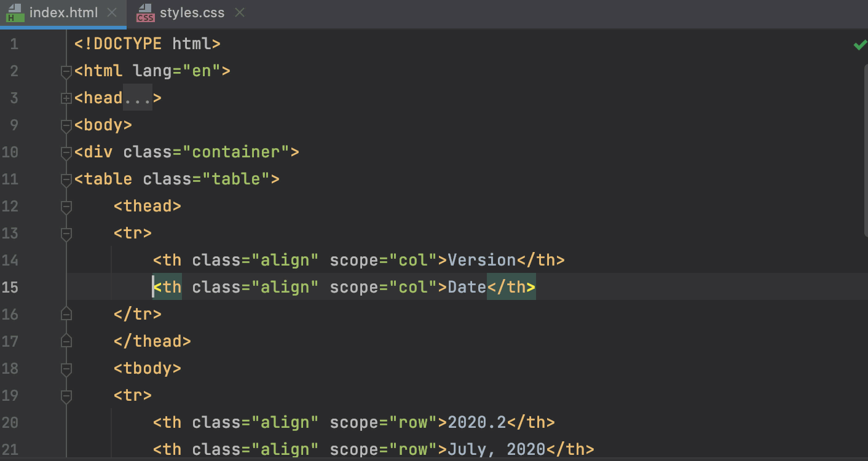This screenshot has width=868, height=461.
Task: Collapse the second tr row gutter arrow
Action: [x=66, y=395]
